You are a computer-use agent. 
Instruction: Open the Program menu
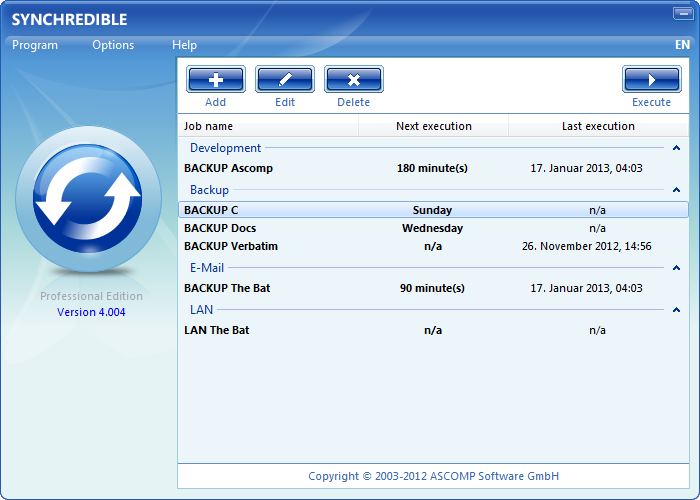(x=35, y=45)
